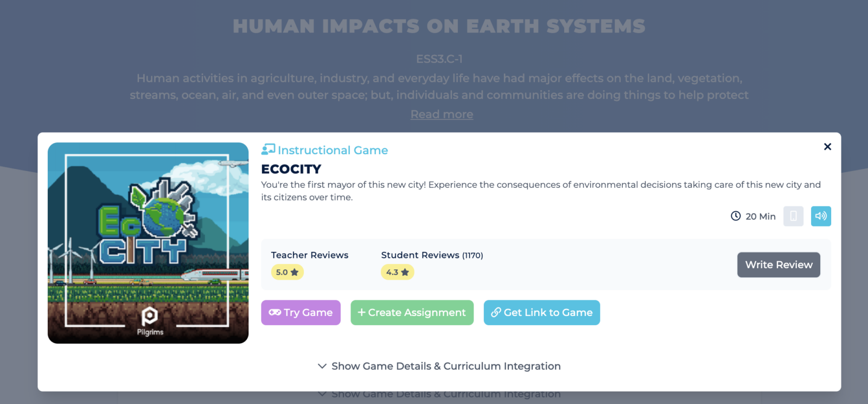The height and width of the screenshot is (404, 868).
Task: Click the ESS3.C-1 standard code
Action: 439,59
